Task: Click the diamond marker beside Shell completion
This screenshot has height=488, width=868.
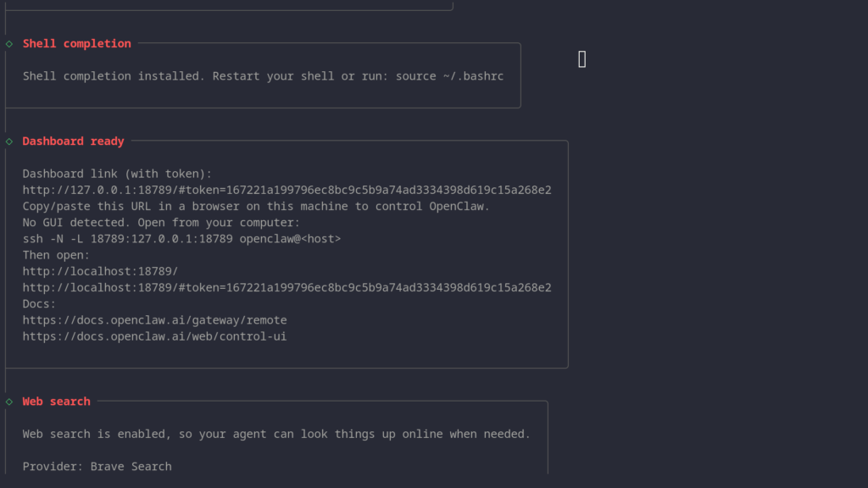Action: tap(9, 43)
